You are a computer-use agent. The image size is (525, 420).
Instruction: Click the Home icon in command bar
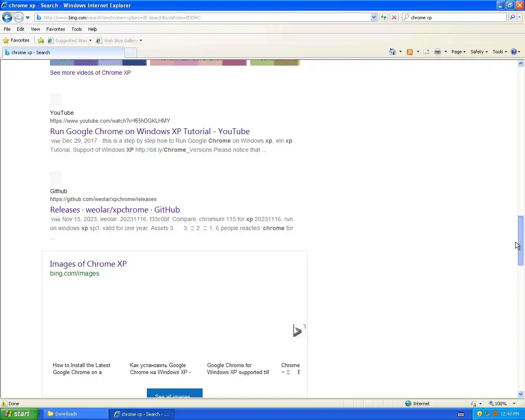pyautogui.click(x=393, y=52)
